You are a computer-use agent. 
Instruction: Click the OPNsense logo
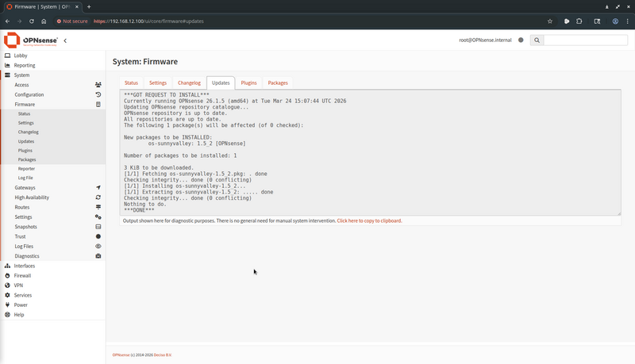pyautogui.click(x=31, y=40)
